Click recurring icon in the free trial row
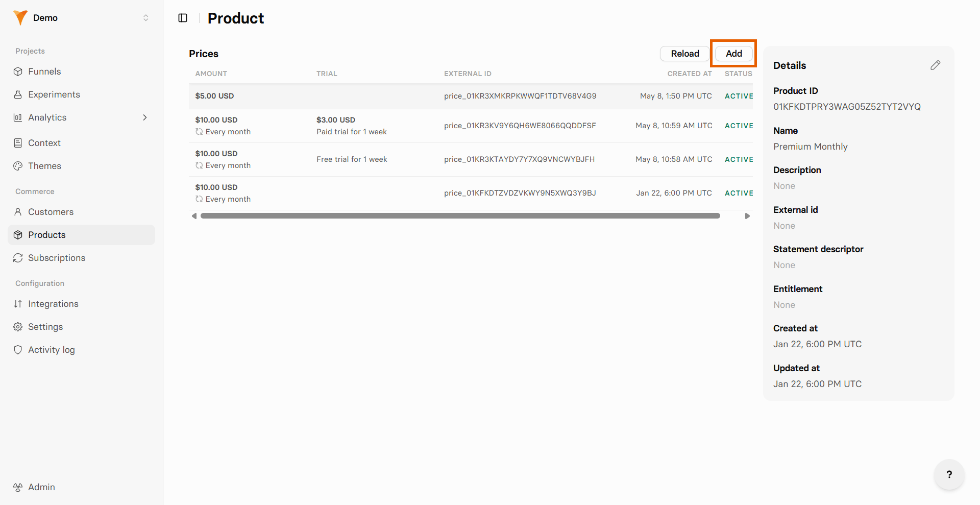The width and height of the screenshot is (980, 505). coord(199,165)
